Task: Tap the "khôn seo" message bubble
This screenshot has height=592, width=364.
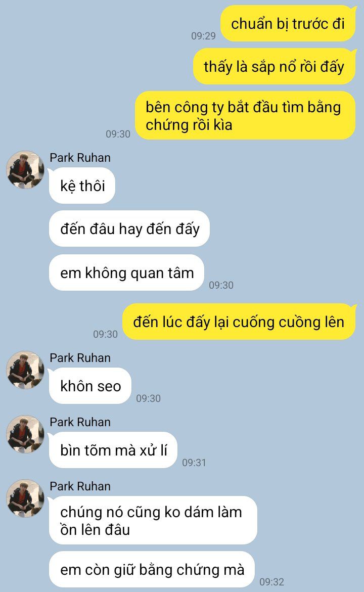Action: pos(90,386)
